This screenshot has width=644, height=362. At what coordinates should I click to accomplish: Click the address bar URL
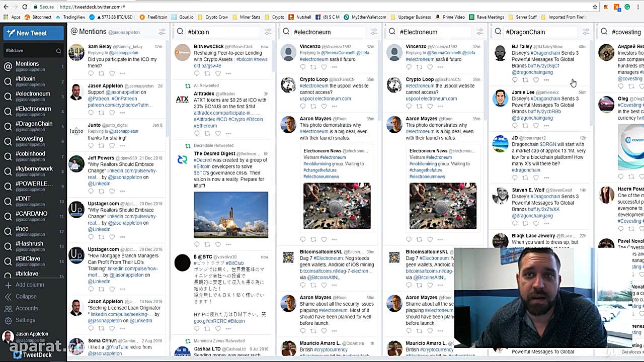92,7
